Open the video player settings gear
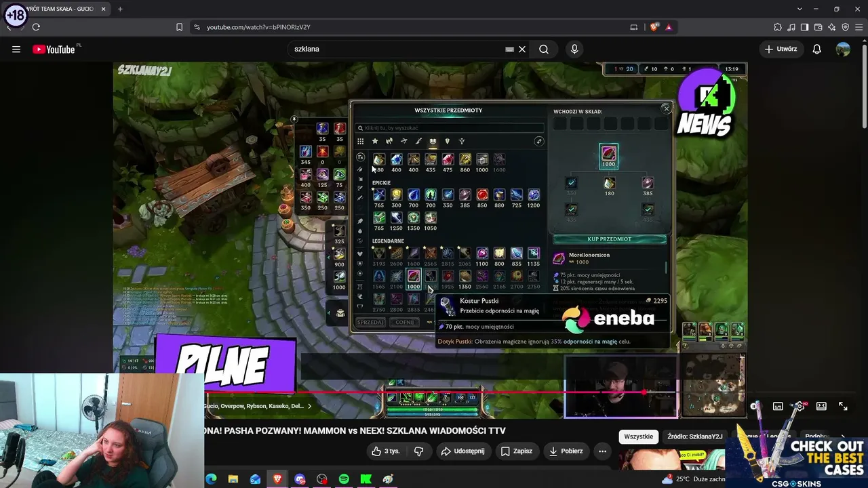The image size is (868, 488). click(800, 406)
